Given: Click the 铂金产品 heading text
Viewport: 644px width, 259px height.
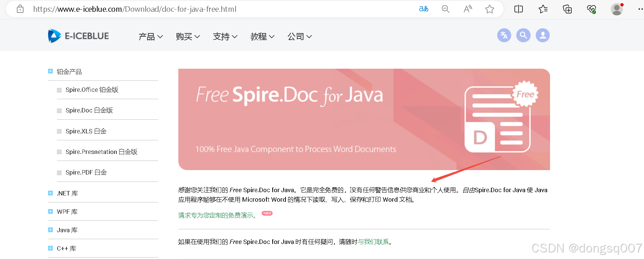Looking at the screenshot, I should (69, 72).
